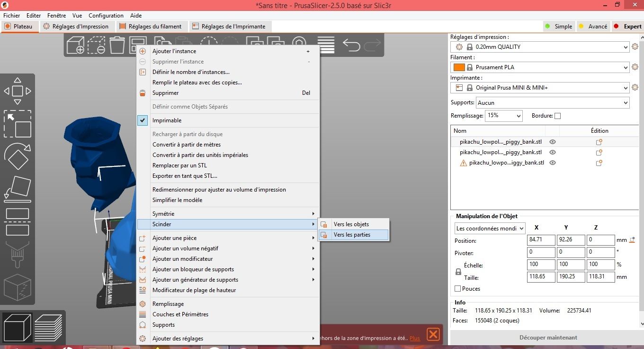Toggle visibility of first pikachu object
The height and width of the screenshot is (349, 644).
tap(552, 142)
